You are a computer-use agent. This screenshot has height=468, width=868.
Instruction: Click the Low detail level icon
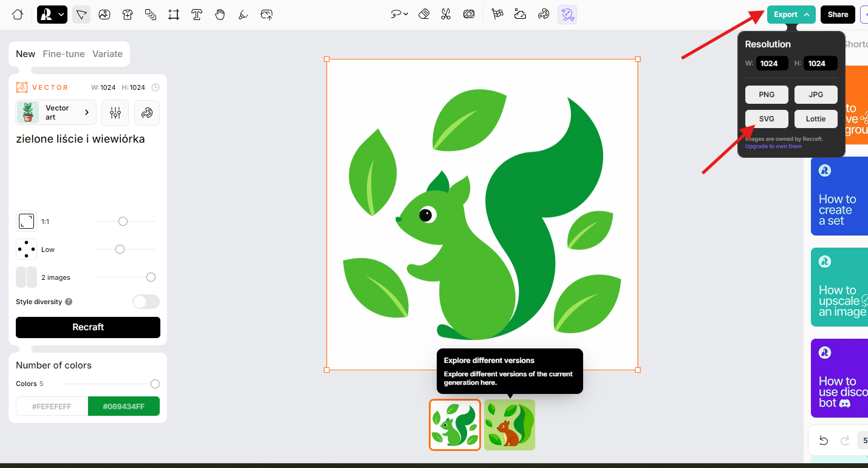coord(26,249)
